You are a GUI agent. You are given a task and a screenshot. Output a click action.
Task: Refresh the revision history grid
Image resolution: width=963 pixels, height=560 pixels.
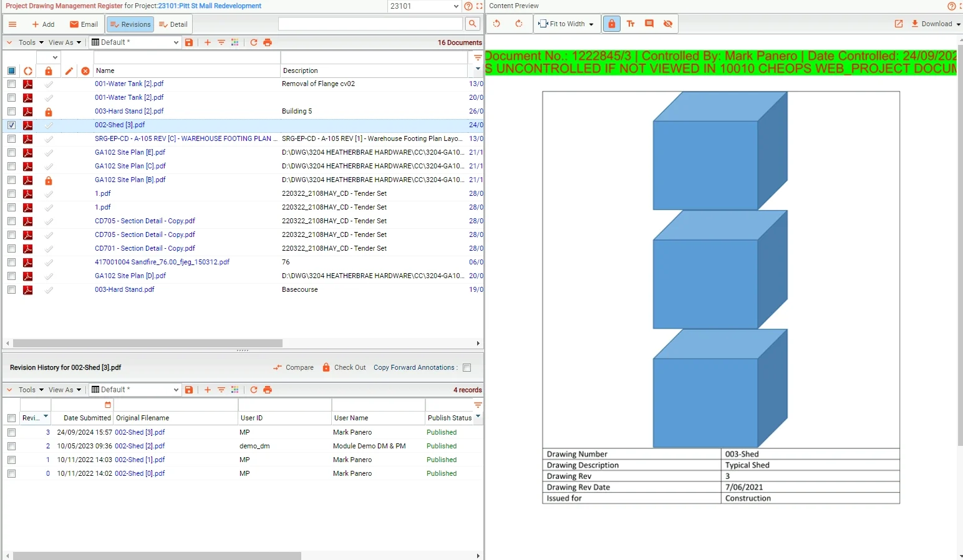(254, 390)
